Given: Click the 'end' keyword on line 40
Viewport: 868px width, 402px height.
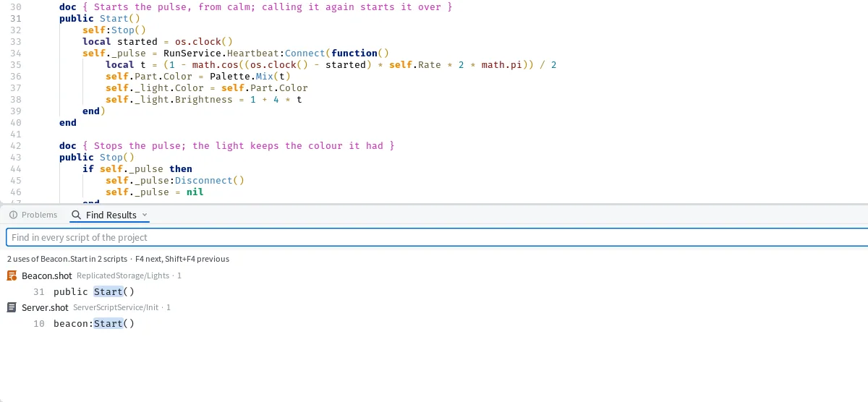Looking at the screenshot, I should (68, 122).
